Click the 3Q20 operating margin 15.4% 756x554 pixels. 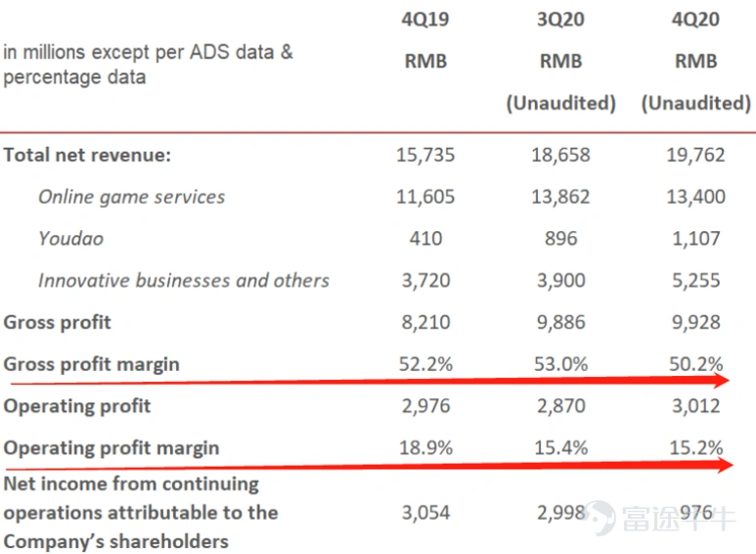tap(560, 448)
